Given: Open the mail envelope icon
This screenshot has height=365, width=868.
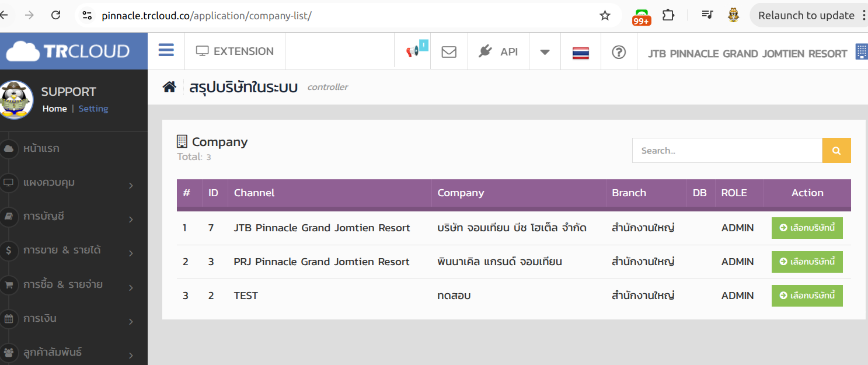Looking at the screenshot, I should [449, 52].
